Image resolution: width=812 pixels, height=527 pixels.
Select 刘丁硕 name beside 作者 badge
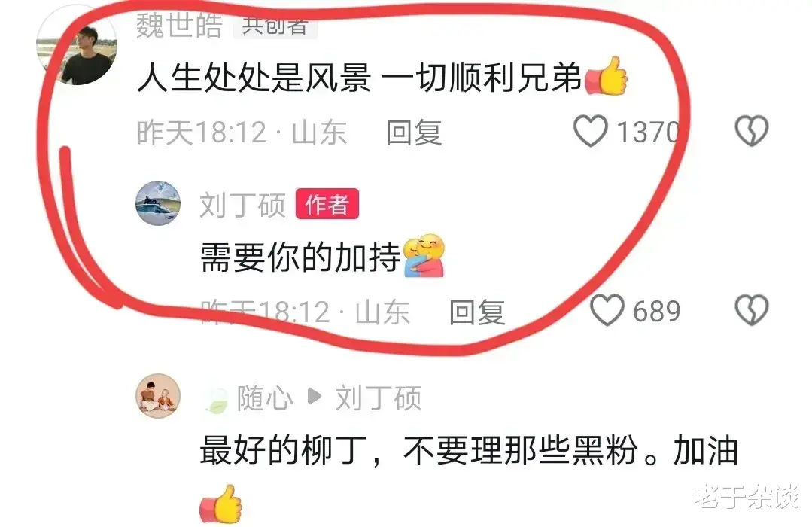242,204
